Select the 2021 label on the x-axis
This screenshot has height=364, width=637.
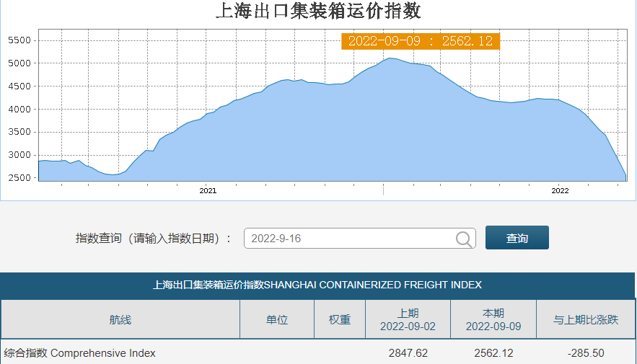pos(208,191)
